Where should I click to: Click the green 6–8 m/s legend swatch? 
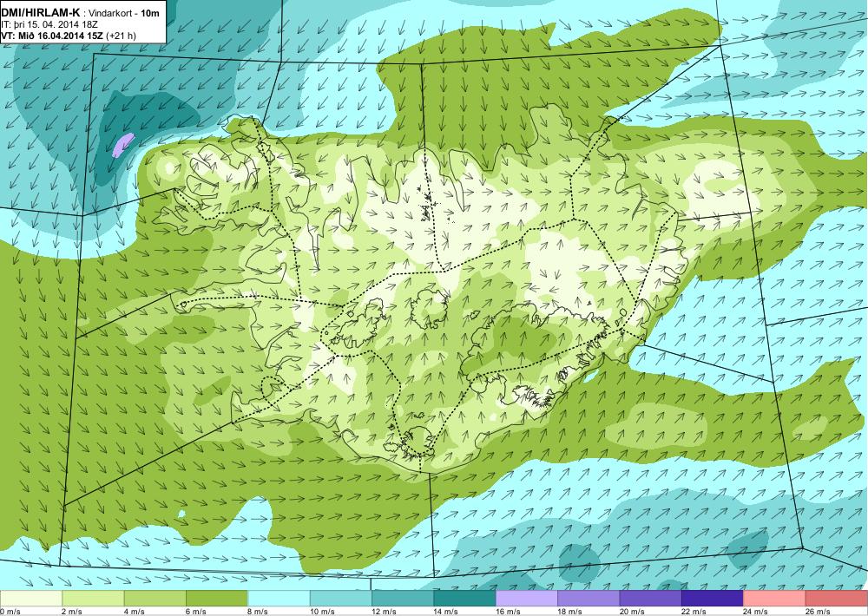coord(217,599)
